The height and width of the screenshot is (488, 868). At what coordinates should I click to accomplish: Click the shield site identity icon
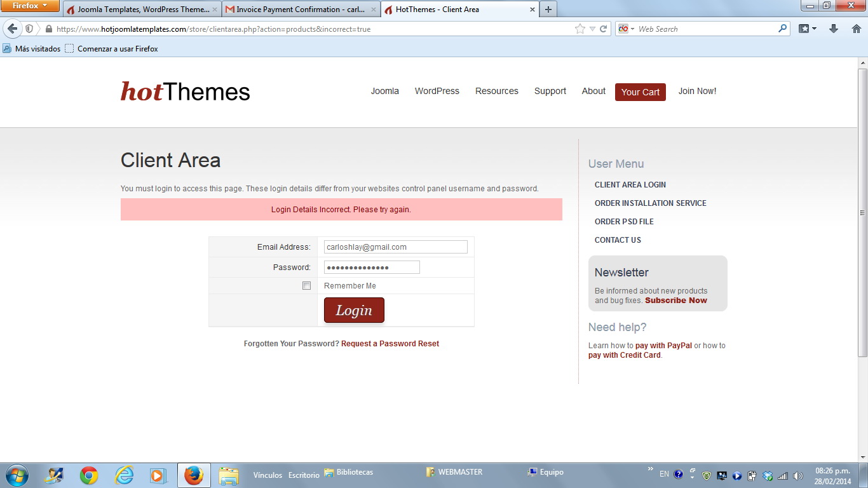pos(29,29)
